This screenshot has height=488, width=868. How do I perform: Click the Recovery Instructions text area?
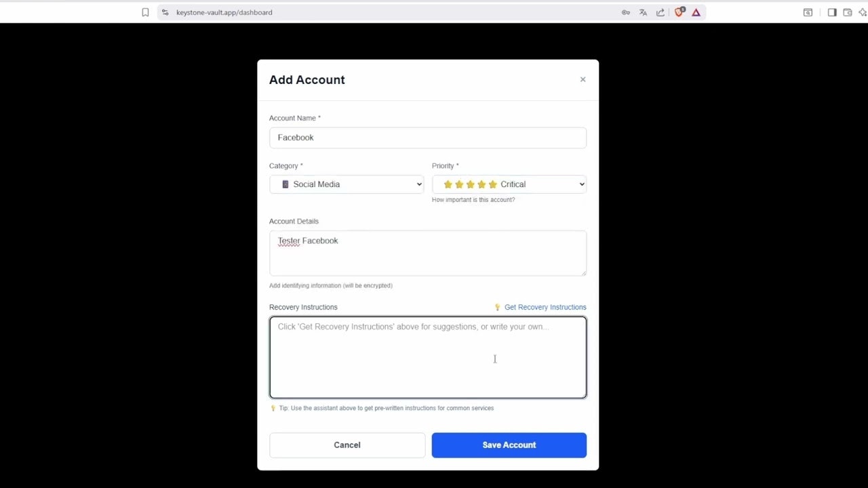point(428,357)
